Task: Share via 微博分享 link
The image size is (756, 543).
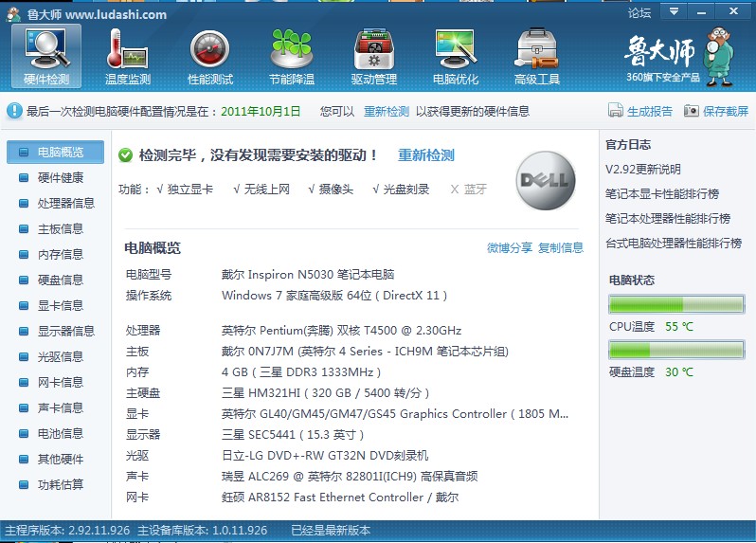Action: click(510, 248)
